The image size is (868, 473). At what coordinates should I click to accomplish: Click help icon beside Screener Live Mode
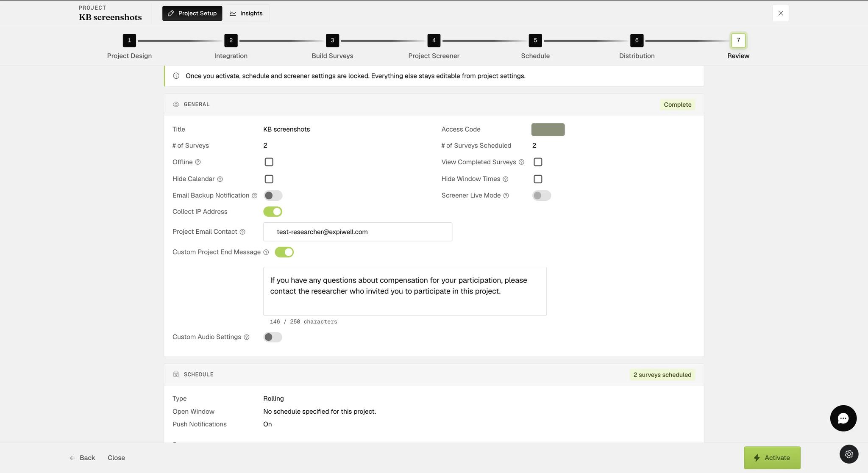(506, 196)
